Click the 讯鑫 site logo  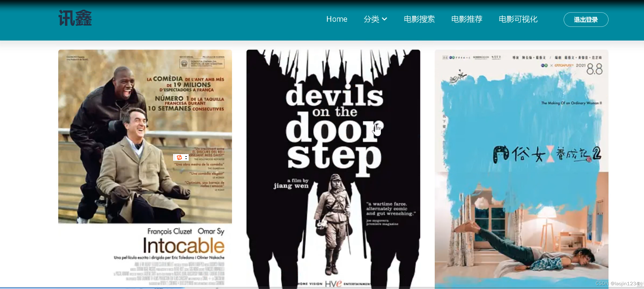(75, 18)
